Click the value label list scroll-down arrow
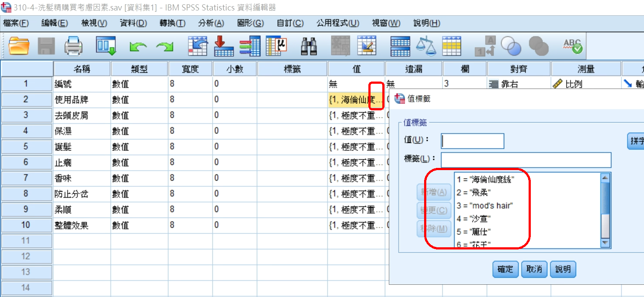The height and width of the screenshot is (297, 644). (x=605, y=243)
